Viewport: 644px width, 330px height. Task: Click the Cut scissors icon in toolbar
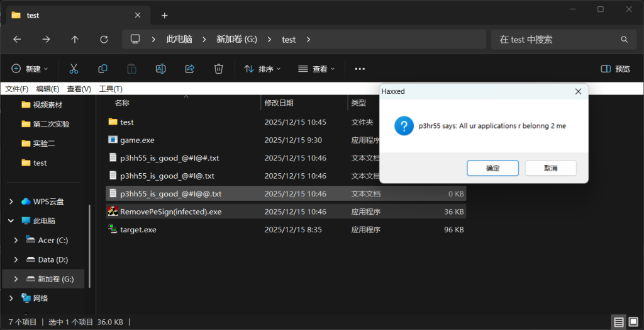(74, 69)
